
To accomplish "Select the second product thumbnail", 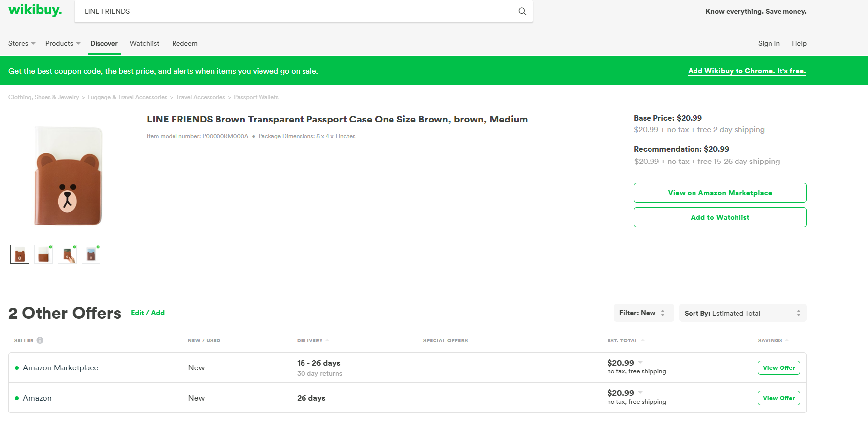I will (43, 254).
